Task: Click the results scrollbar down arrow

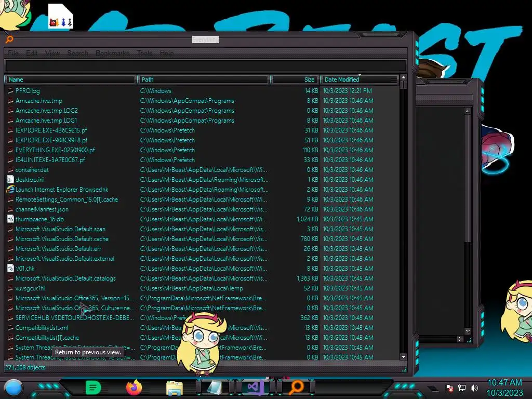Action: [x=403, y=356]
